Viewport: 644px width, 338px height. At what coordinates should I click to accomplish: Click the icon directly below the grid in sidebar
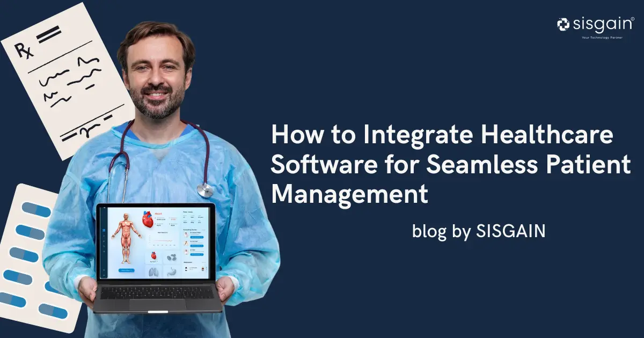point(104,235)
